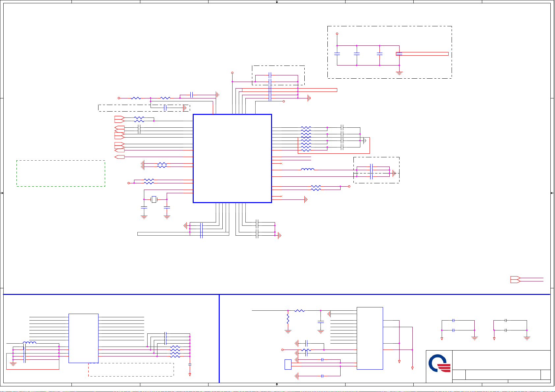The image size is (555, 392).
Task: Select the long red net label below main IC
Action: 183,234
